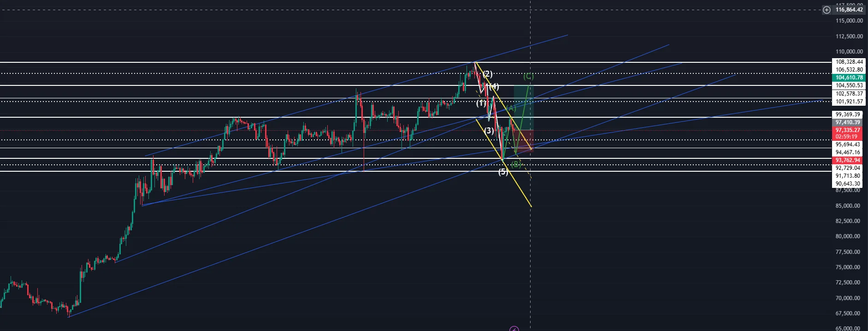868x331 pixels.
Task: Select the Elliott wave (2) label
Action: click(488, 74)
